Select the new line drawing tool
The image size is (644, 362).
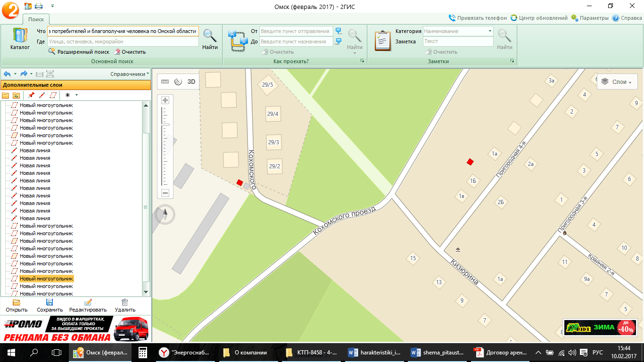tap(42, 95)
